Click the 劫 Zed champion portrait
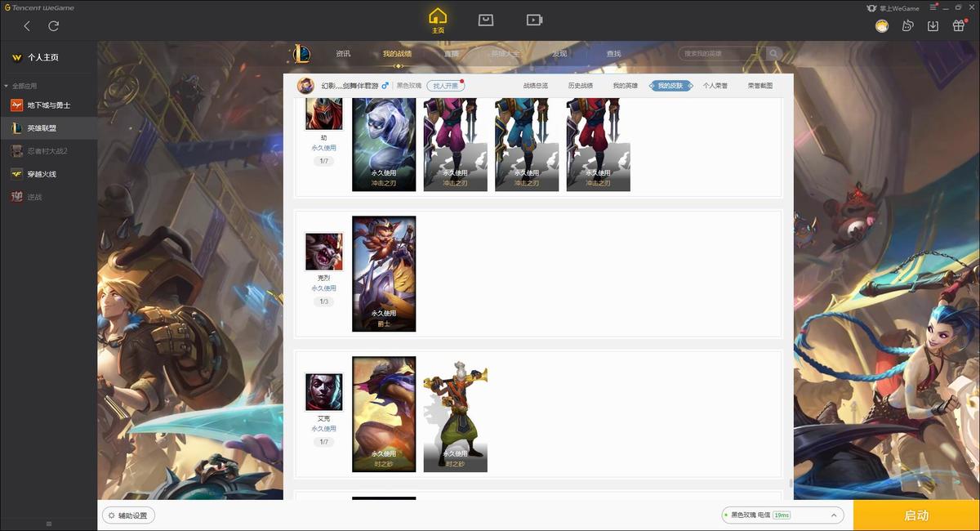 point(323,114)
